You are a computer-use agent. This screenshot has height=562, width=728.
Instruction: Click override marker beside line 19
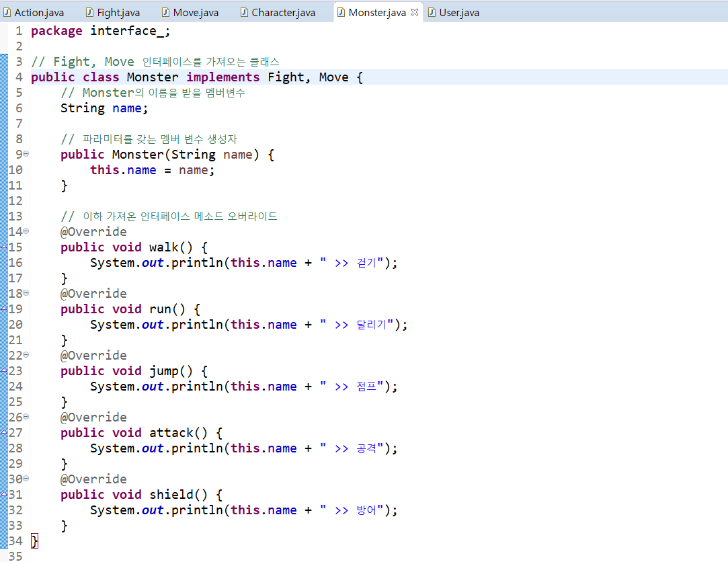click(x=4, y=309)
